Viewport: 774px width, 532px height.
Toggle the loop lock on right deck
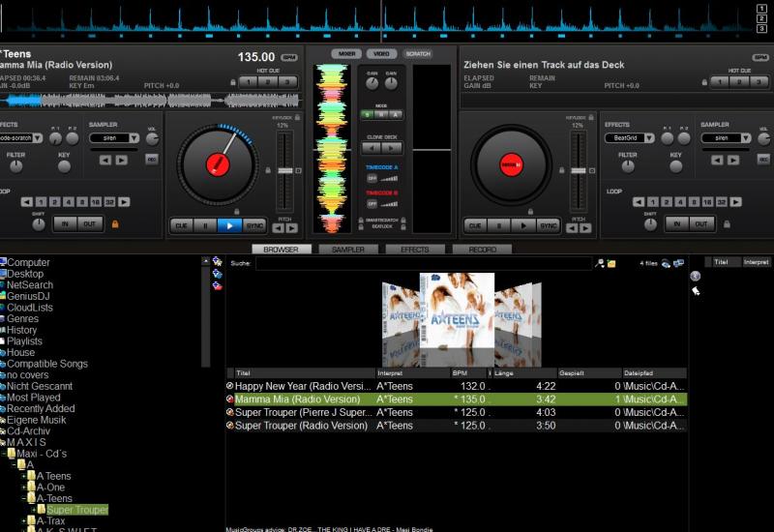727,224
